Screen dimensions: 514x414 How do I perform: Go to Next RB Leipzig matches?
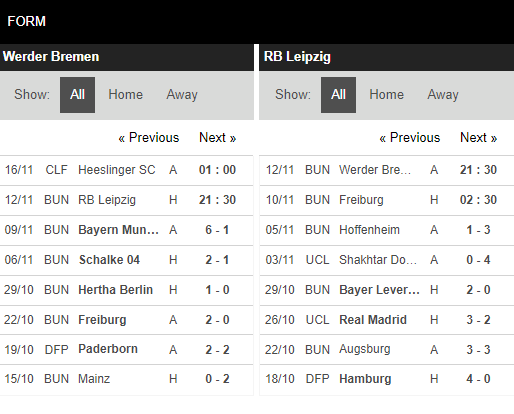tap(478, 138)
